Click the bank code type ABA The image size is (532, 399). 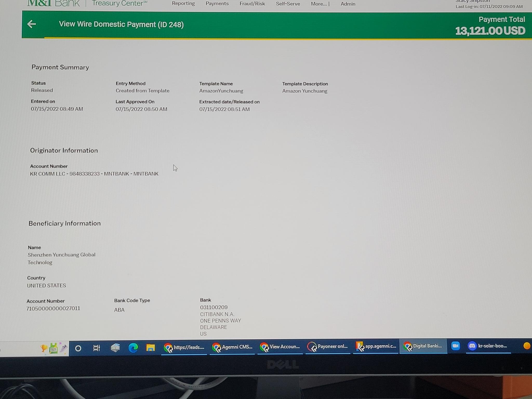pos(119,310)
